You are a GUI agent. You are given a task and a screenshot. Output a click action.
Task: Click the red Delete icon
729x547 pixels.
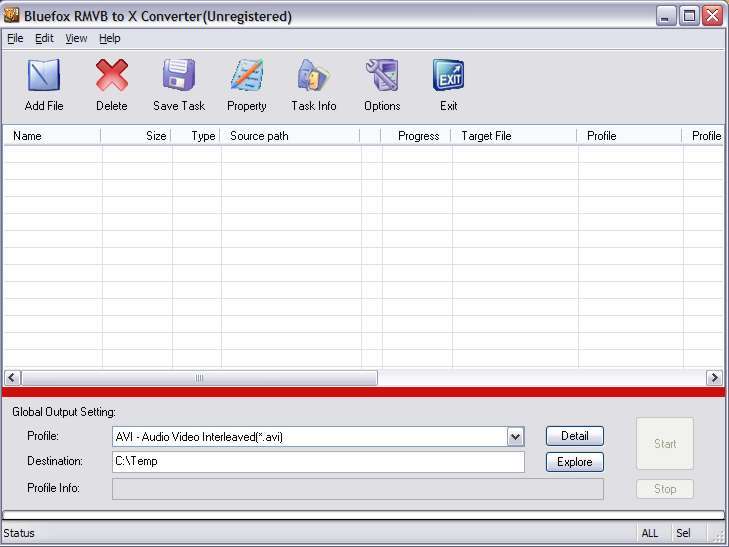pyautogui.click(x=112, y=75)
